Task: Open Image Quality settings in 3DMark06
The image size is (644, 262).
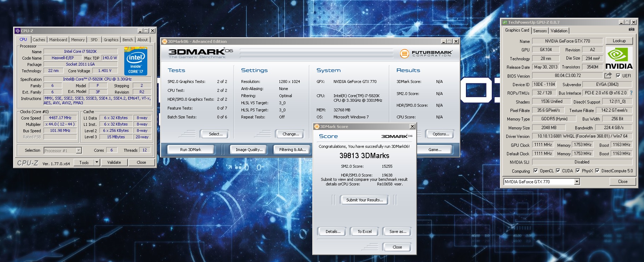Action: [x=249, y=150]
